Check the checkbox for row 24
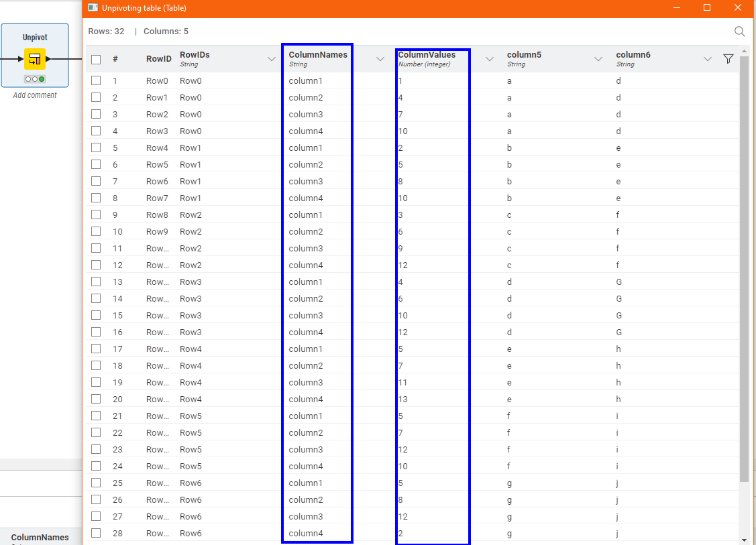The width and height of the screenshot is (756, 545). pyautogui.click(x=96, y=465)
